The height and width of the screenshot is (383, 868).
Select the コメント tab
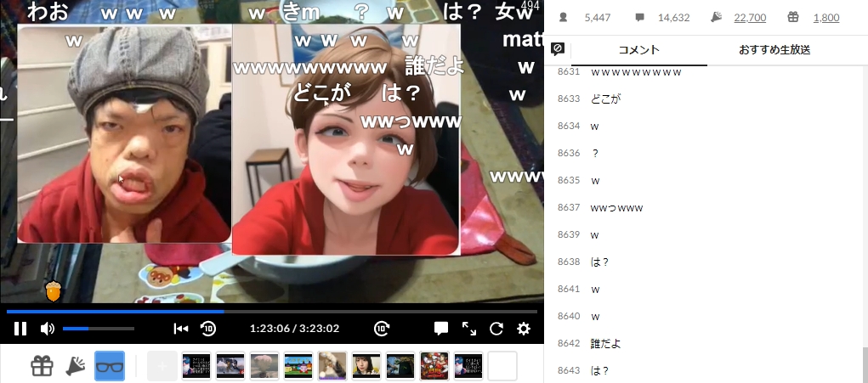(x=638, y=50)
